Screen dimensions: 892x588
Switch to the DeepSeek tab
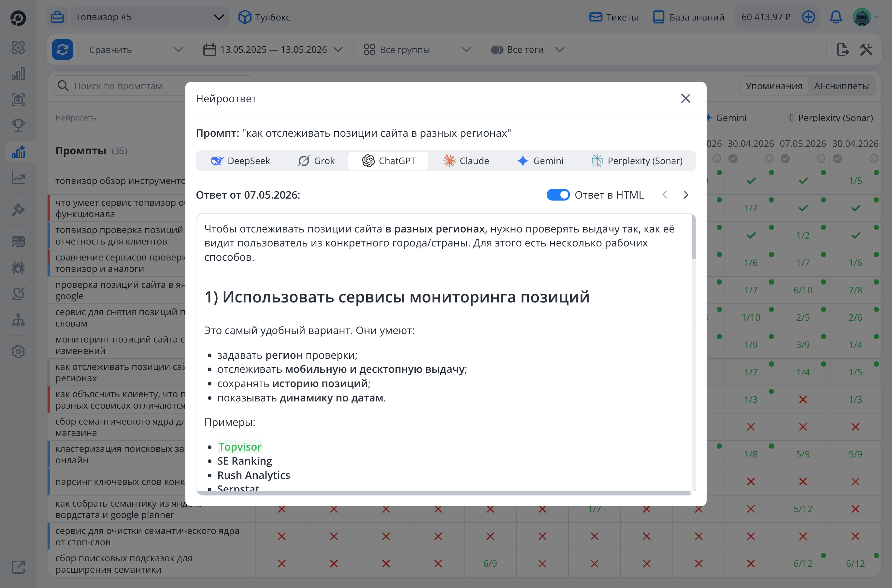click(240, 161)
